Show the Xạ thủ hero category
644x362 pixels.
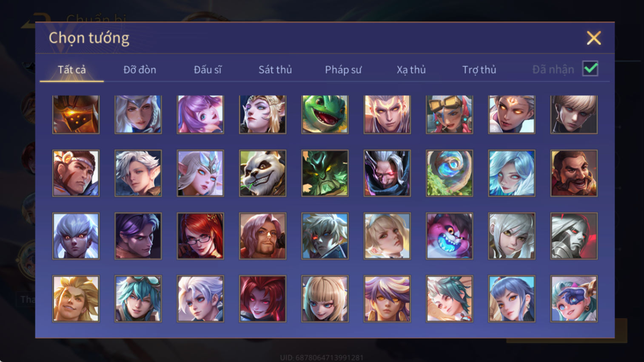pyautogui.click(x=411, y=70)
